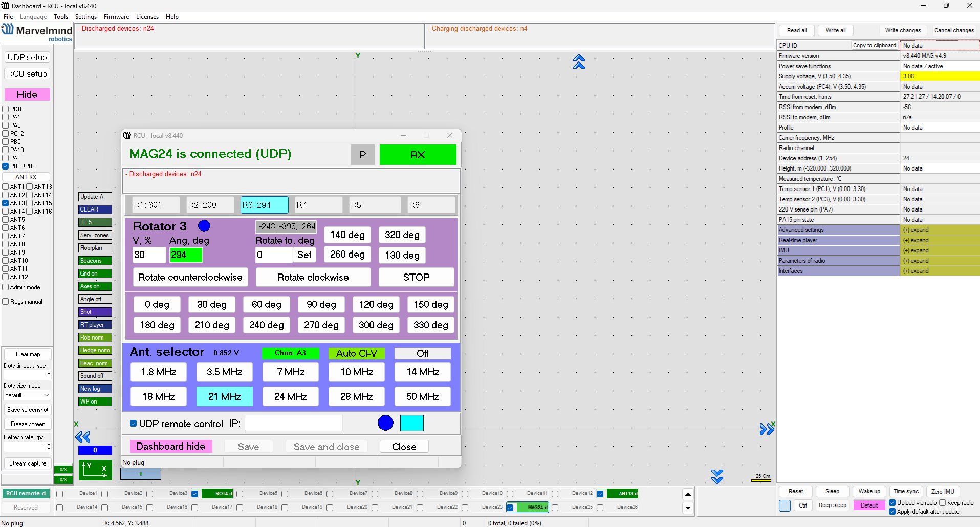Enable the Admin mode checkbox
The height and width of the screenshot is (527, 980).
pos(6,287)
